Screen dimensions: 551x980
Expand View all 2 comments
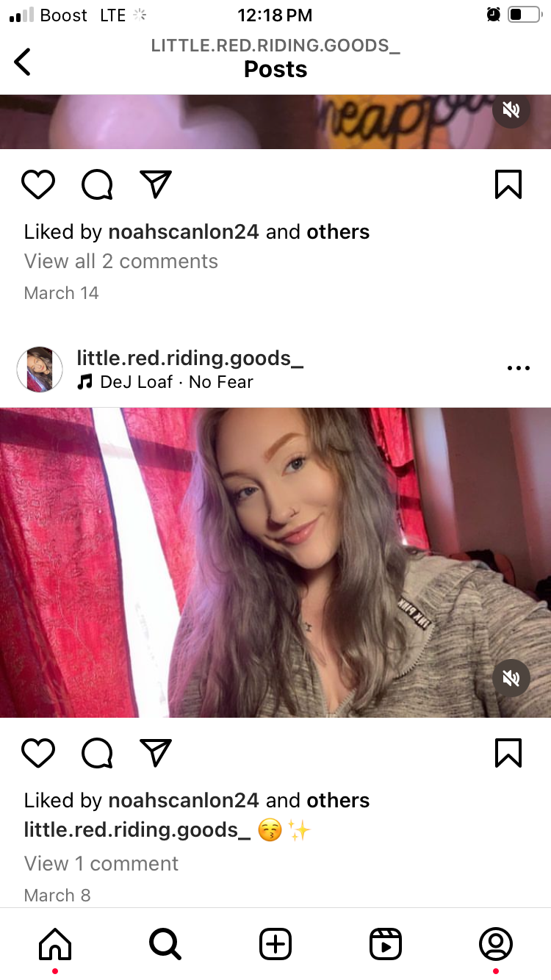(x=121, y=262)
